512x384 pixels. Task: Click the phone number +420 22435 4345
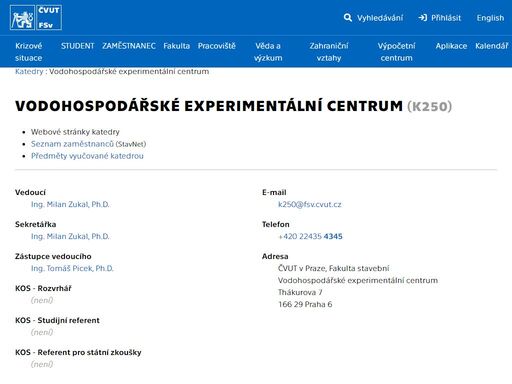click(310, 236)
